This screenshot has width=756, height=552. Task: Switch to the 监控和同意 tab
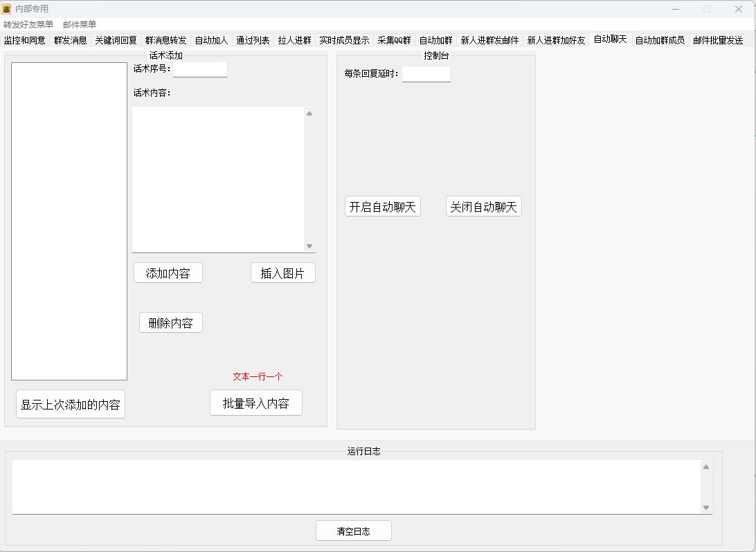(25, 40)
